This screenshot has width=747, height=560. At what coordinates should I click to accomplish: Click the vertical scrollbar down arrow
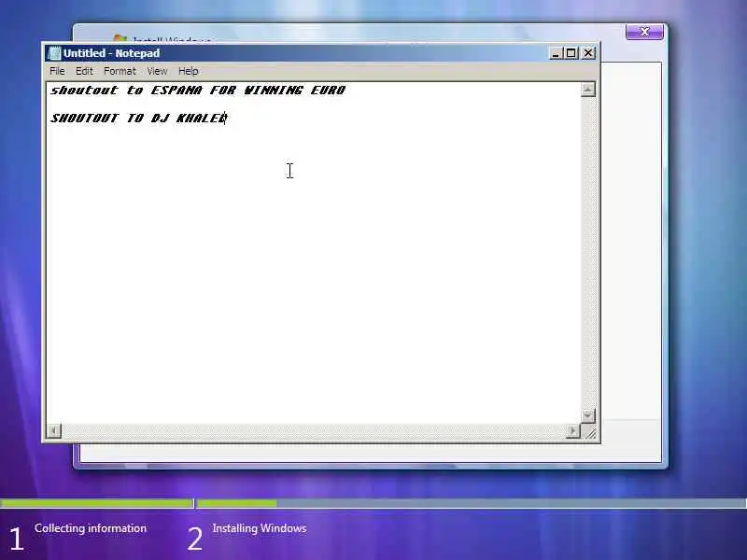588,415
